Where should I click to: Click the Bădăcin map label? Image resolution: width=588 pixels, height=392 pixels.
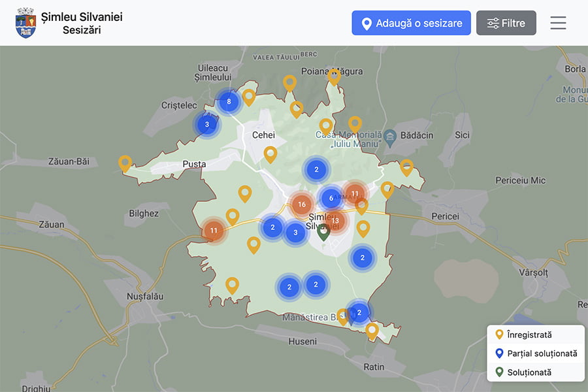pyautogui.click(x=417, y=135)
